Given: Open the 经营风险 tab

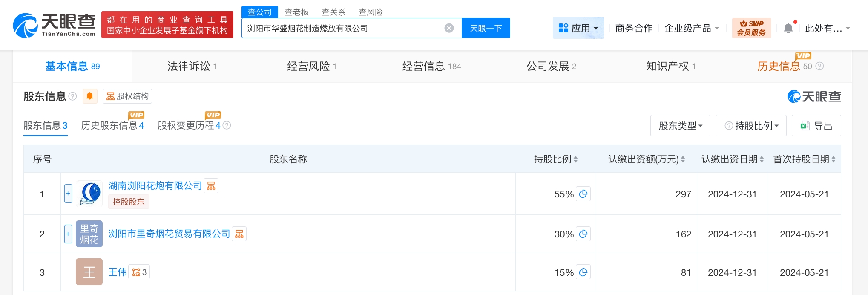Looking at the screenshot, I should pos(312,66).
